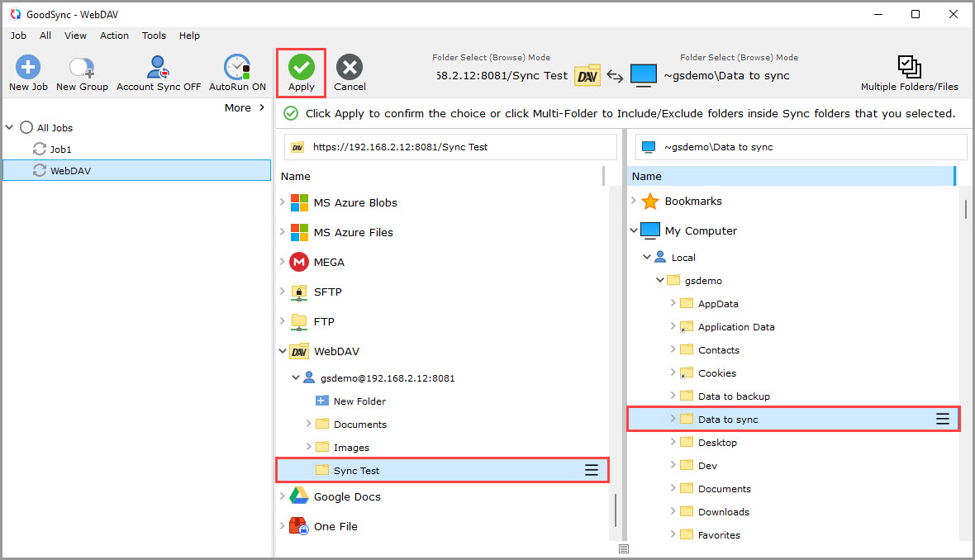Expand the AppData folder
The width and height of the screenshot is (975, 560).
673,302
